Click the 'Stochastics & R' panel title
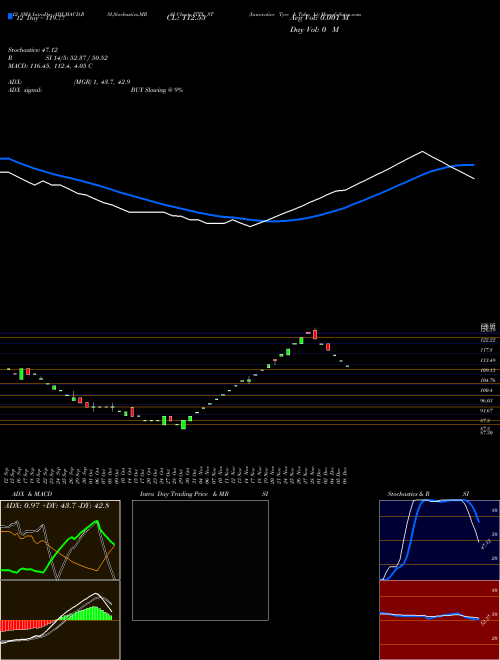Screen dimensions: 500x660 [409, 494]
